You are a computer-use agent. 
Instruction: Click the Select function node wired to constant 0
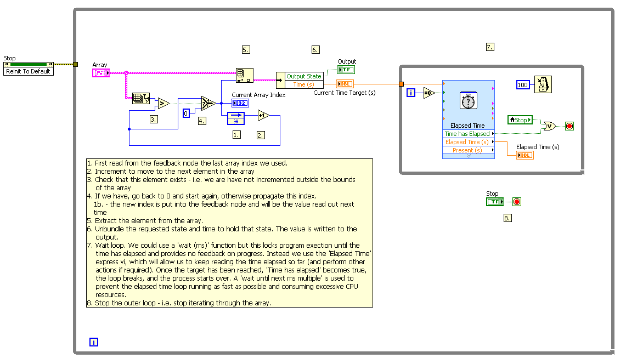(208, 103)
